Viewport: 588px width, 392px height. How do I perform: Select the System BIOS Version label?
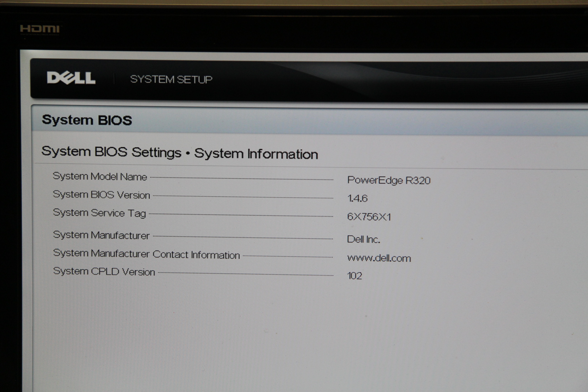(101, 195)
